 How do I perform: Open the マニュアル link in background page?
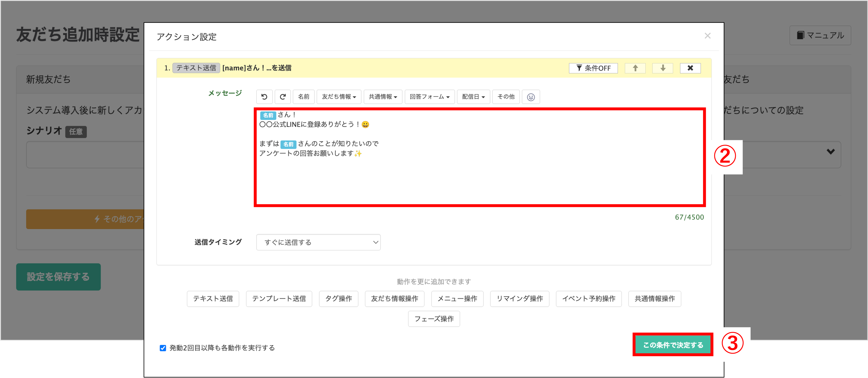tap(820, 35)
